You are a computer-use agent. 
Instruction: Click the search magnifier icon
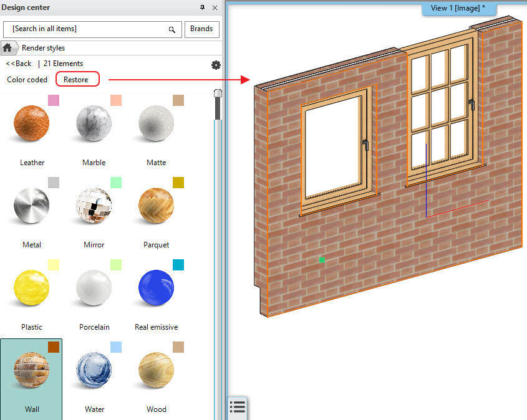(x=172, y=29)
